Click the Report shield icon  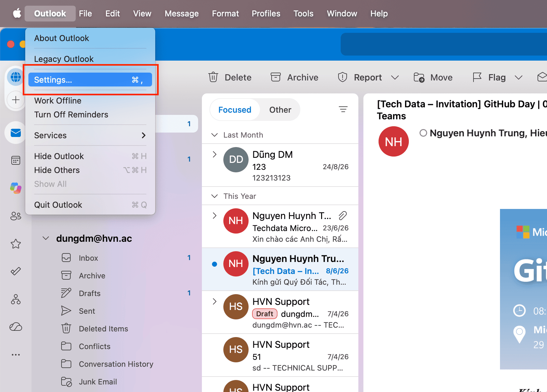click(343, 77)
